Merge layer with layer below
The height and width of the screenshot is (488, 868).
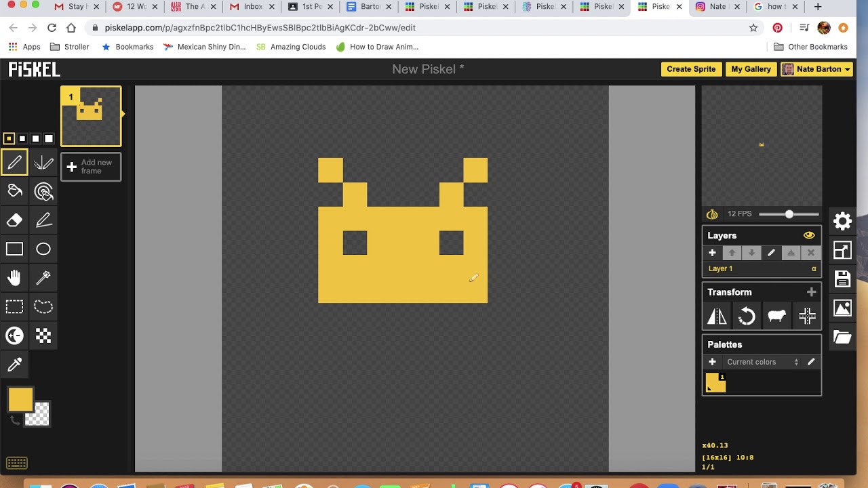791,253
